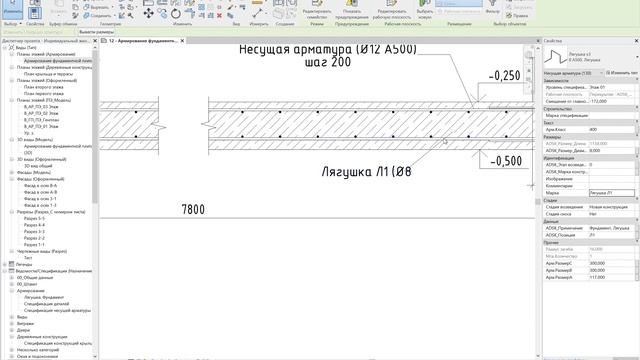Collapse Планы этажей (Армирование) branch
640x360 pixels.
coord(12,54)
